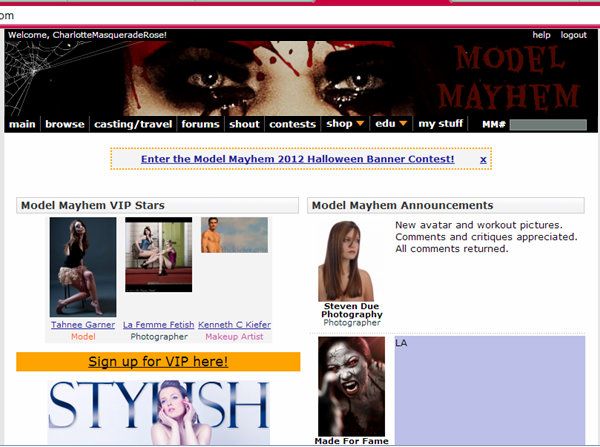Select the shout menu item
600x447 pixels.
tap(244, 124)
